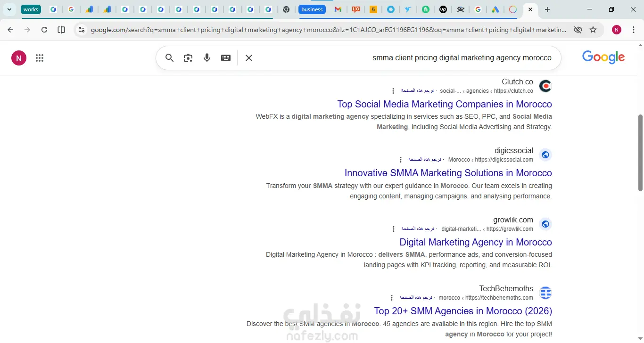Open a new tab with the plus button
Viewport: 644px width, 343px height.
(547, 9)
